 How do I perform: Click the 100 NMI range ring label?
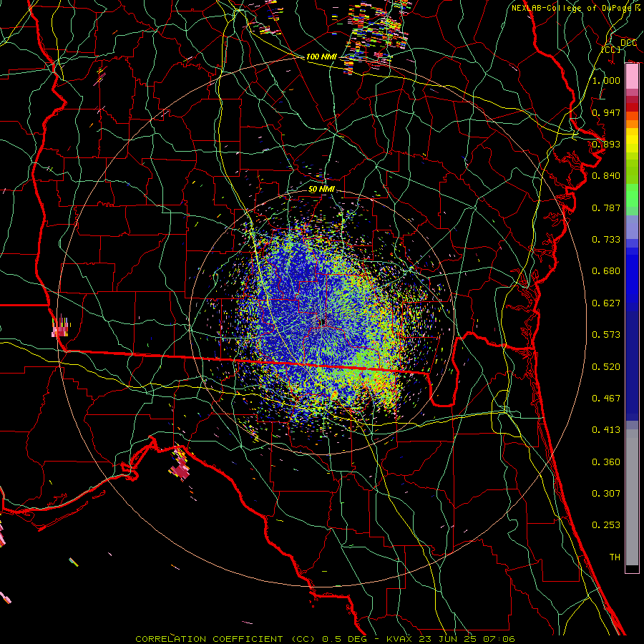[321, 57]
